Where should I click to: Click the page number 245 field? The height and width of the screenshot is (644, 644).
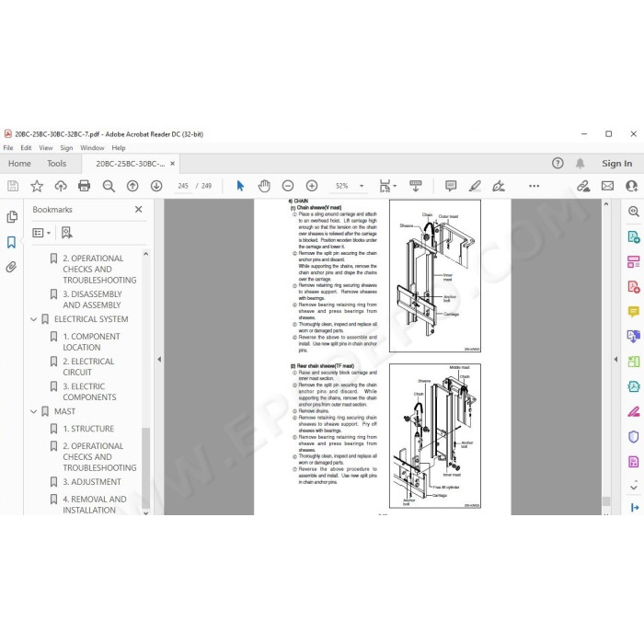(183, 186)
